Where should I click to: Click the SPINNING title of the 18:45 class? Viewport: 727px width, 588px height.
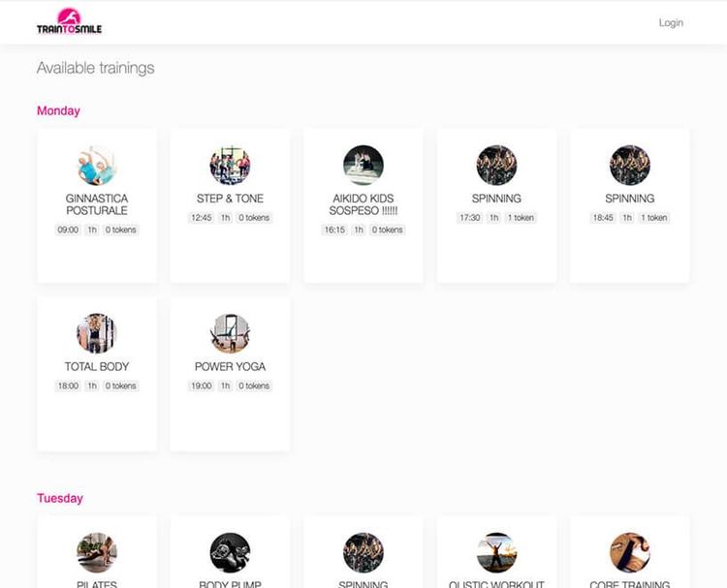point(630,199)
